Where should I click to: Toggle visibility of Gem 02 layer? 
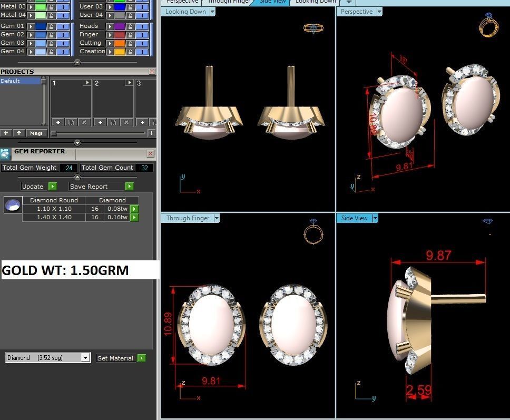pyautogui.click(x=63, y=34)
